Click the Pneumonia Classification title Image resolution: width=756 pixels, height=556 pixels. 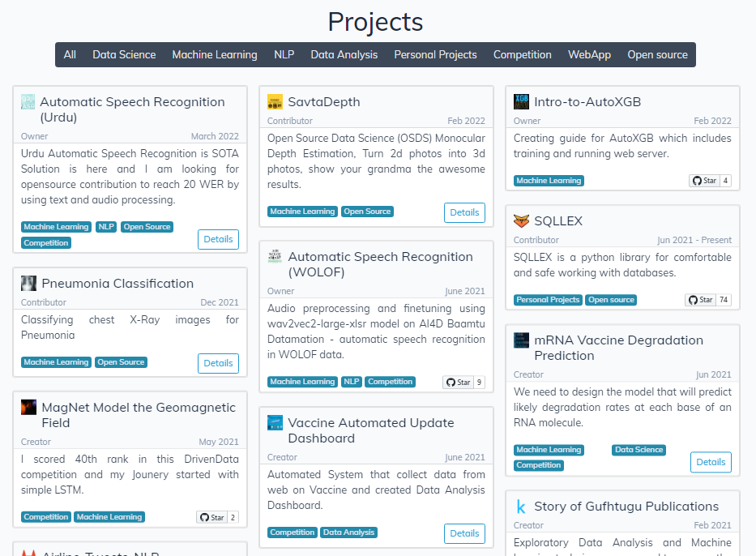117,283
